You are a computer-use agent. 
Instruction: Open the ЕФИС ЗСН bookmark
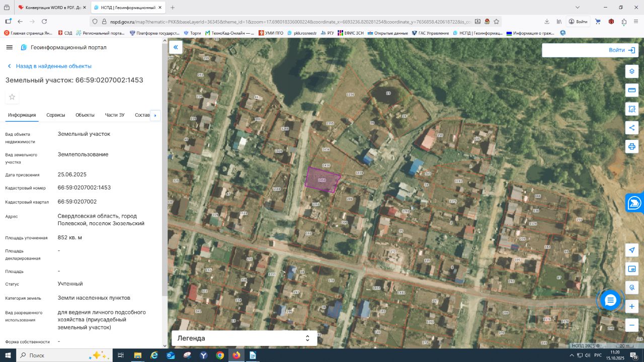pyautogui.click(x=351, y=33)
